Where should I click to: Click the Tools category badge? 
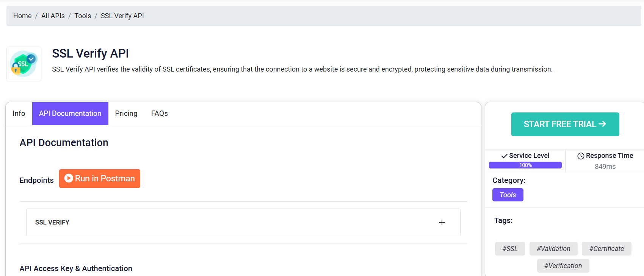tap(508, 195)
